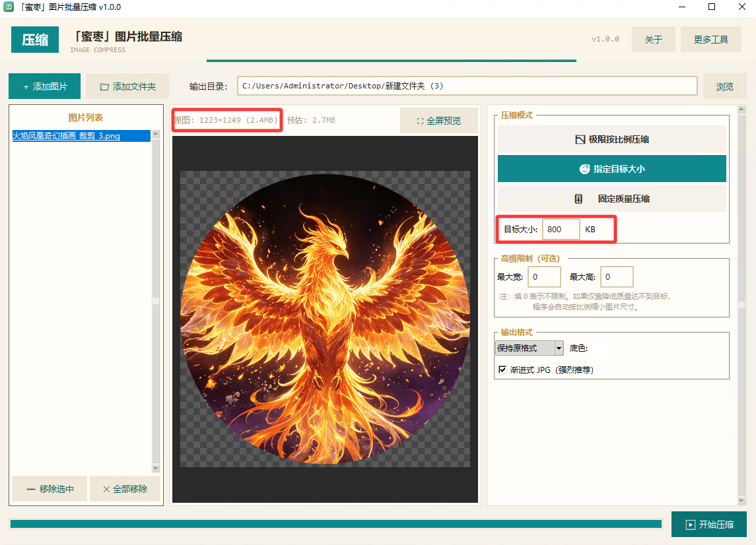
Task: Click the 底色 color swatch
Action: 602,348
